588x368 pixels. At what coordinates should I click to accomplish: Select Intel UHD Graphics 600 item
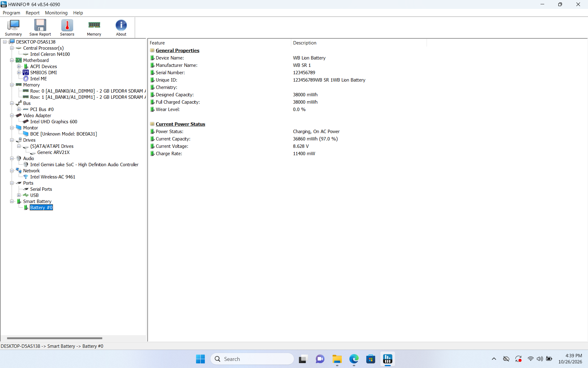(54, 122)
